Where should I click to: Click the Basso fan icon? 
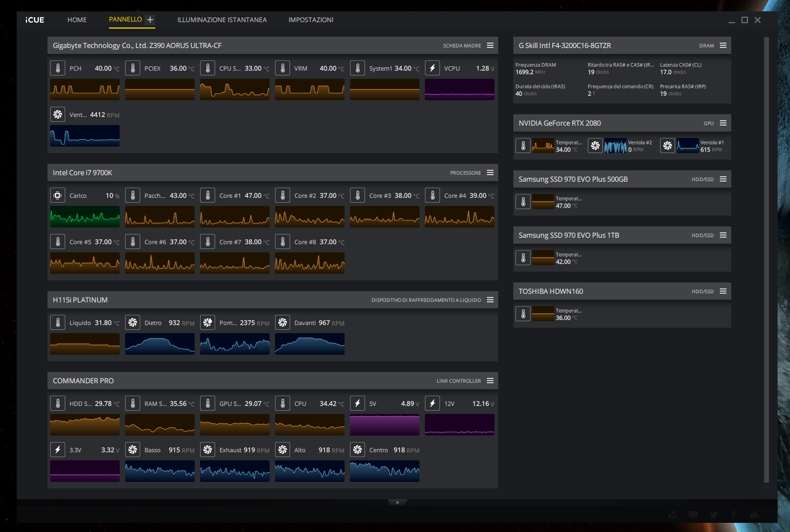133,450
